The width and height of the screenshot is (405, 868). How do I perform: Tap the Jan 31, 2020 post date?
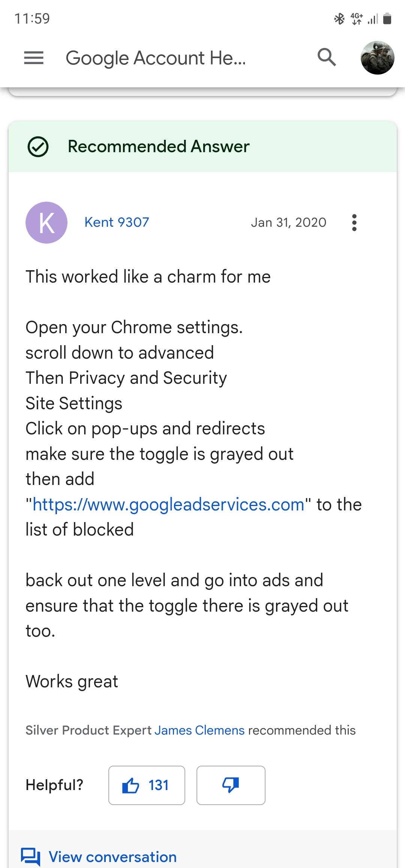point(288,223)
